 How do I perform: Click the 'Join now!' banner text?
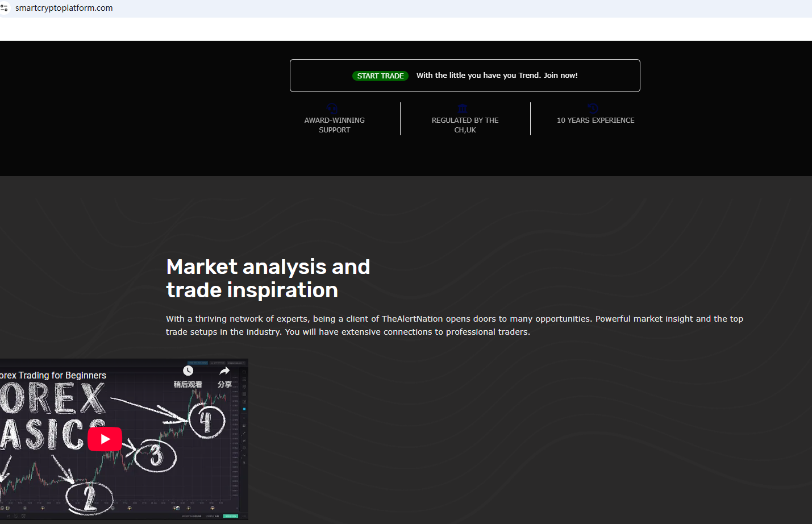(560, 76)
